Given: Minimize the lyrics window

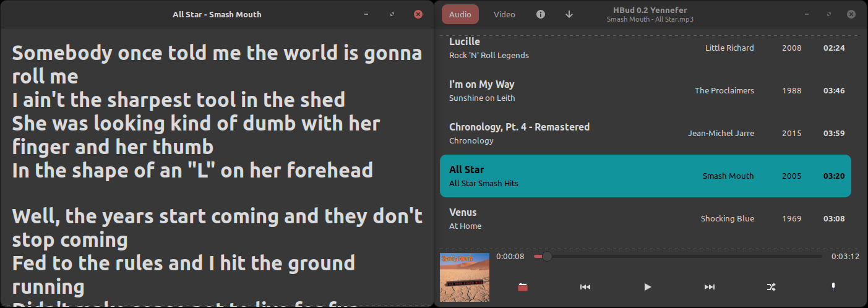Looking at the screenshot, I should click(x=366, y=14).
